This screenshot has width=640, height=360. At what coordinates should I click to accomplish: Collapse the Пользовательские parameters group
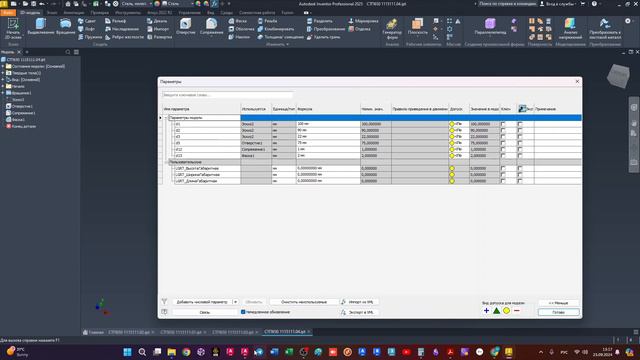(166, 162)
